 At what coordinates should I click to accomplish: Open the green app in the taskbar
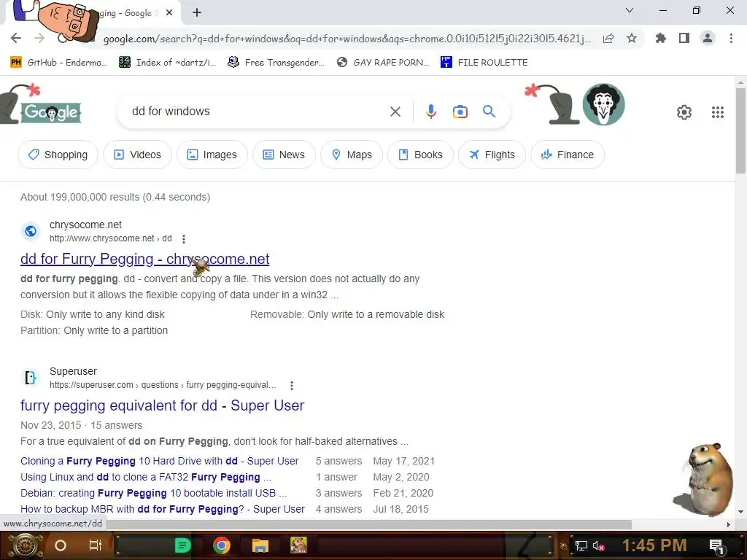(182, 545)
